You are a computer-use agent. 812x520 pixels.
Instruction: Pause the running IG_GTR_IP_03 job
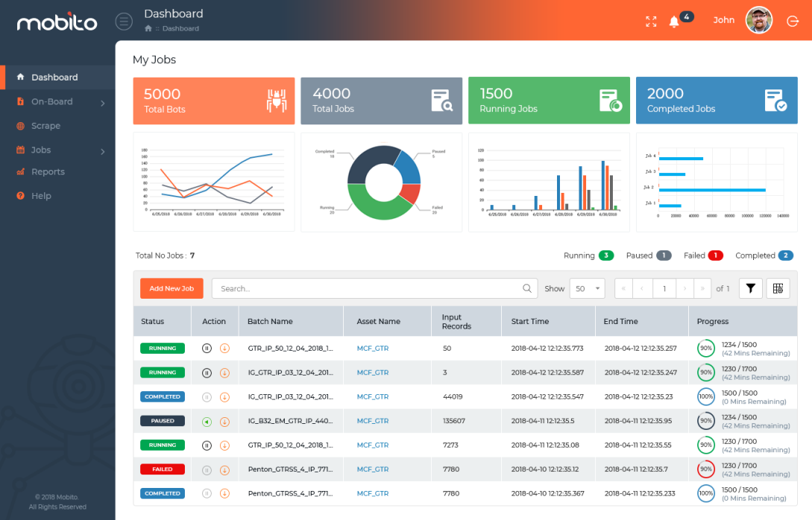pos(207,372)
